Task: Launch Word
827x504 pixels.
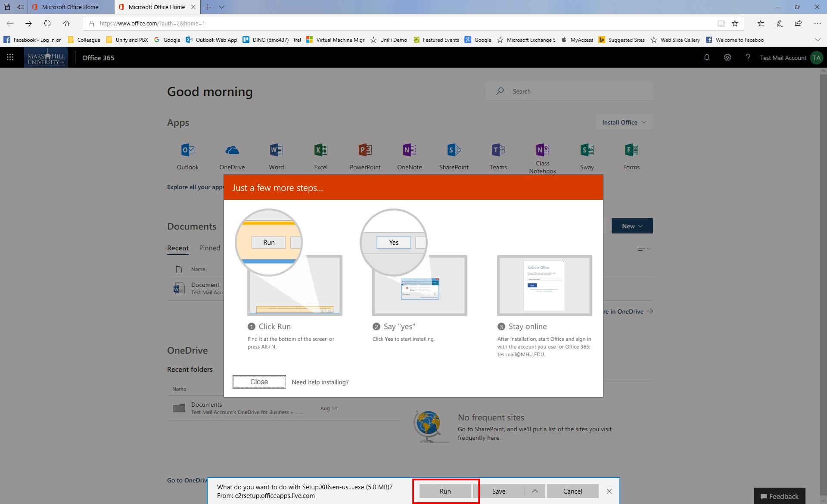Action: (x=276, y=156)
